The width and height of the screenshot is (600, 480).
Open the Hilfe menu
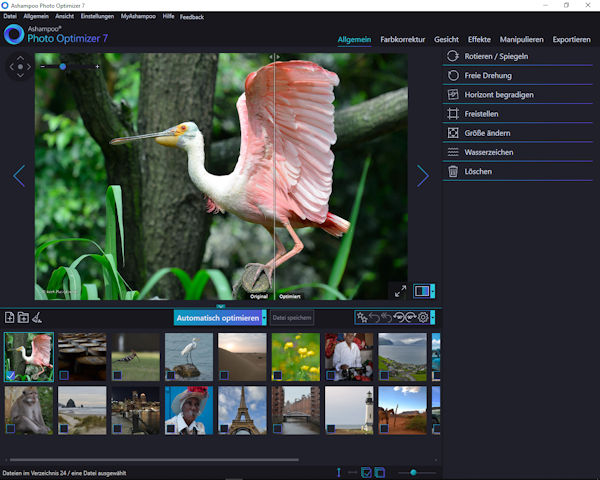click(x=168, y=16)
